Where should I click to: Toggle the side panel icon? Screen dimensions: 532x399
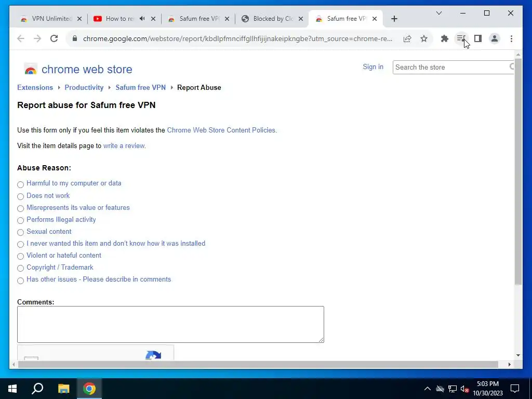coord(478,38)
